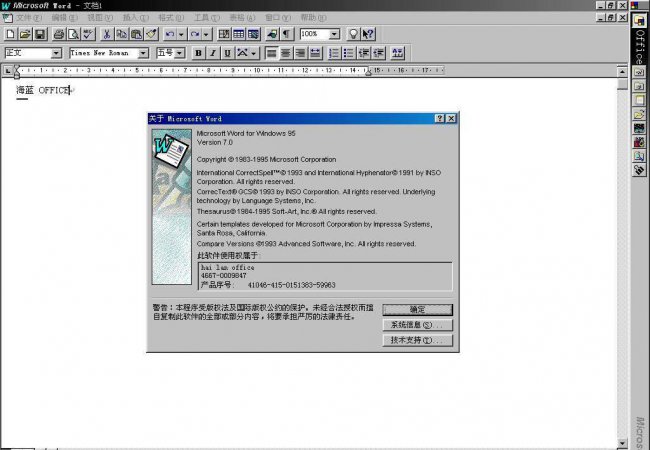Open the 帮助(H) menu
The width and height of the screenshot is (650, 450).
tap(314, 18)
